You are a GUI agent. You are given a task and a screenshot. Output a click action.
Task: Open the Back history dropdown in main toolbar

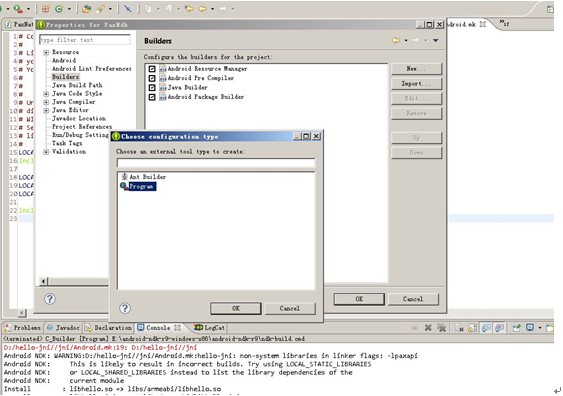coord(213,9)
